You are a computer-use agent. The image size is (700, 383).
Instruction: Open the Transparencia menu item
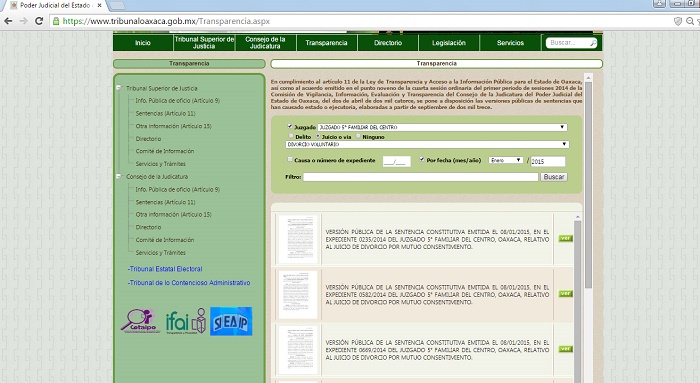[x=326, y=43]
